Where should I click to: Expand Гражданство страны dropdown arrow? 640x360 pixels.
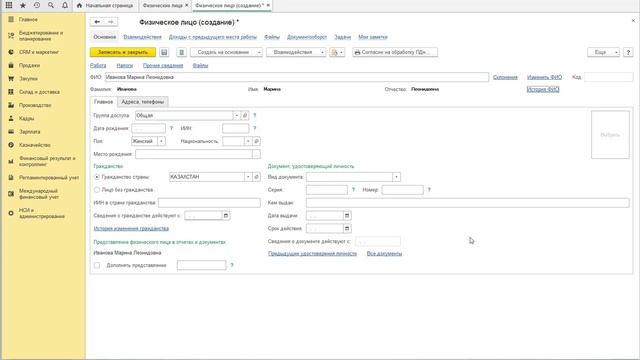click(x=248, y=177)
